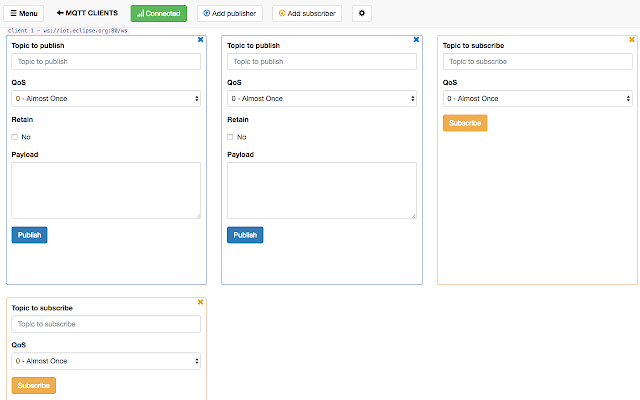
Task: Enable Retain checkbox in second publisher
Action: pos(230,137)
